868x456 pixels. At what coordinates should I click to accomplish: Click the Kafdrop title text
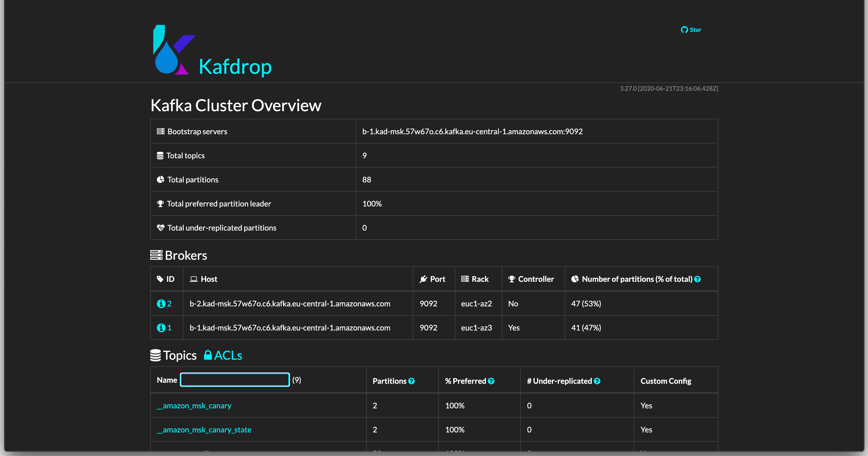(235, 66)
